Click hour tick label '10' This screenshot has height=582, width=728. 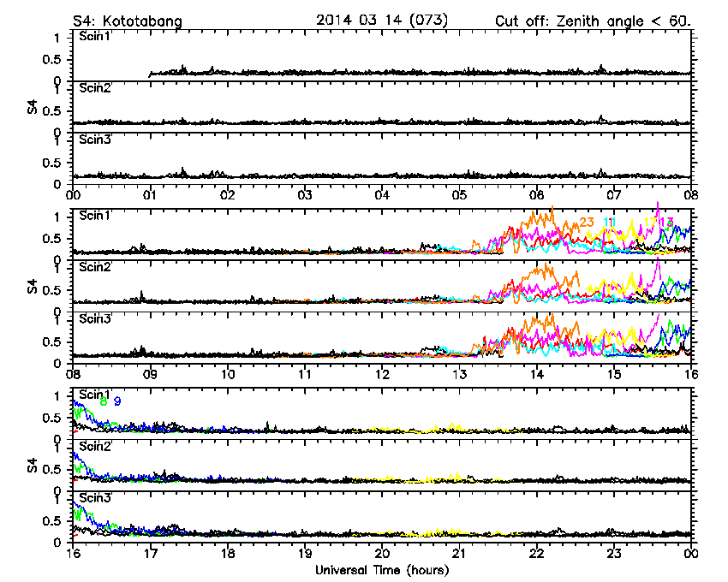pos(228,374)
